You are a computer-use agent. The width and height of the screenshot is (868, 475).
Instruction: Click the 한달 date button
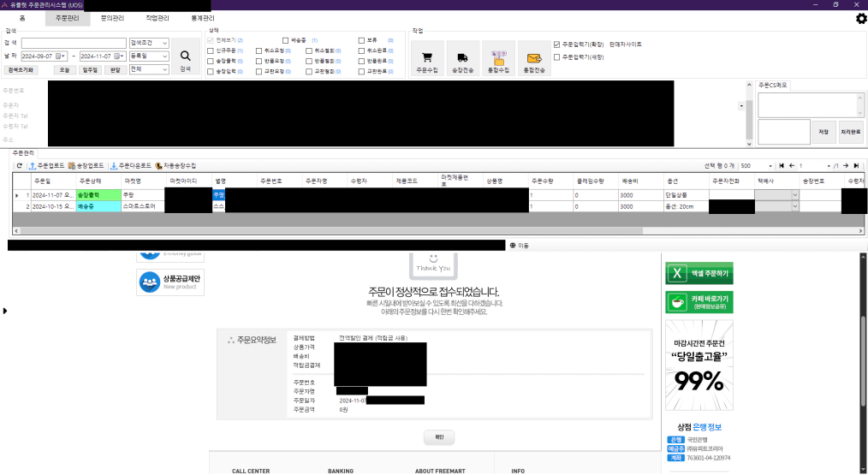click(116, 70)
